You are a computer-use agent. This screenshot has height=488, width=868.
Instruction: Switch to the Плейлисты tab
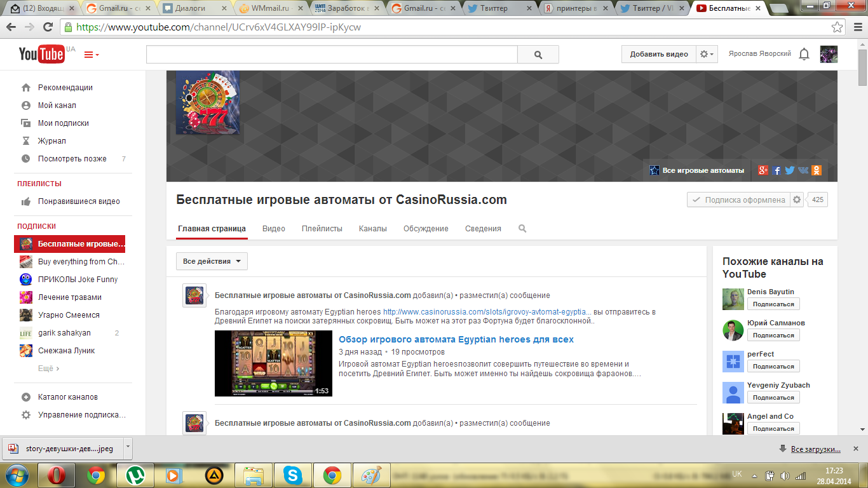pyautogui.click(x=322, y=229)
